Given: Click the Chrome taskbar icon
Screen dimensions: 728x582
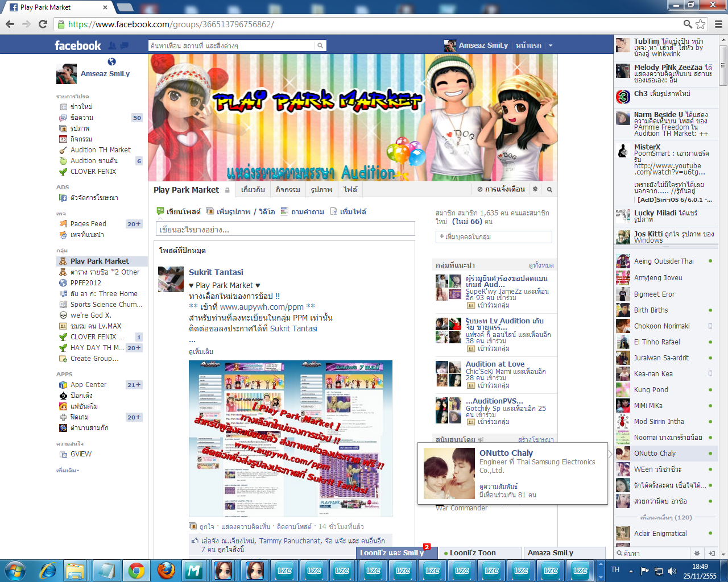Looking at the screenshot, I should click(136, 570).
